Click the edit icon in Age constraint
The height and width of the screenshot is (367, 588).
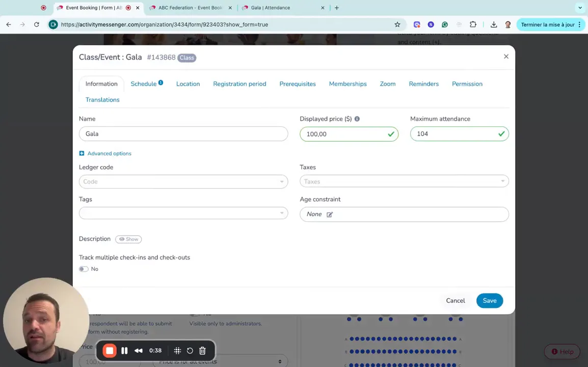(330, 215)
